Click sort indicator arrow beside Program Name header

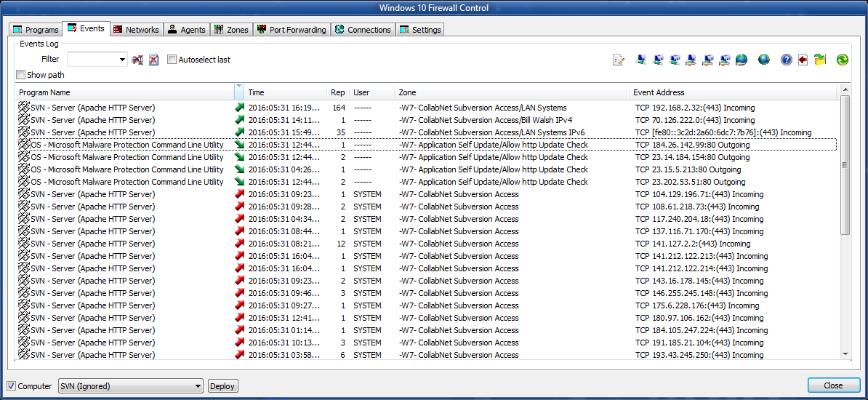[x=238, y=87]
